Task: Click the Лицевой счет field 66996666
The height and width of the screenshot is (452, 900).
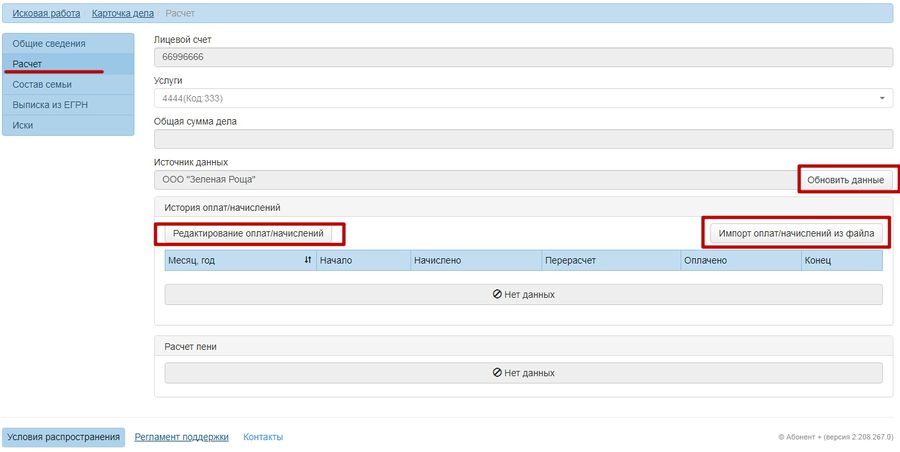Action: click(523, 57)
